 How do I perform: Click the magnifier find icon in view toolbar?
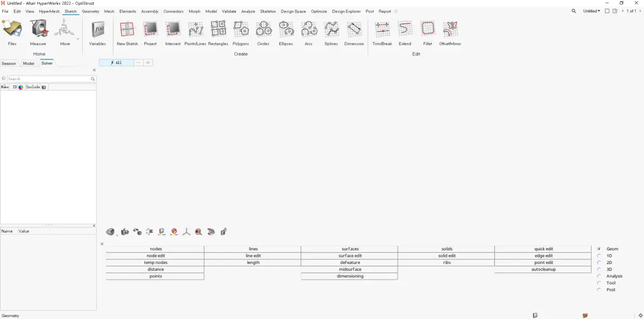199,232
